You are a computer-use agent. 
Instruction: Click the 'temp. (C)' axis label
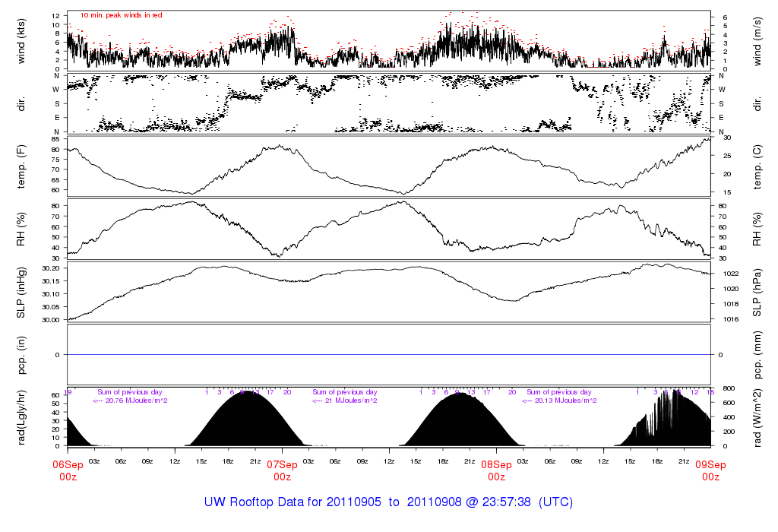757,166
